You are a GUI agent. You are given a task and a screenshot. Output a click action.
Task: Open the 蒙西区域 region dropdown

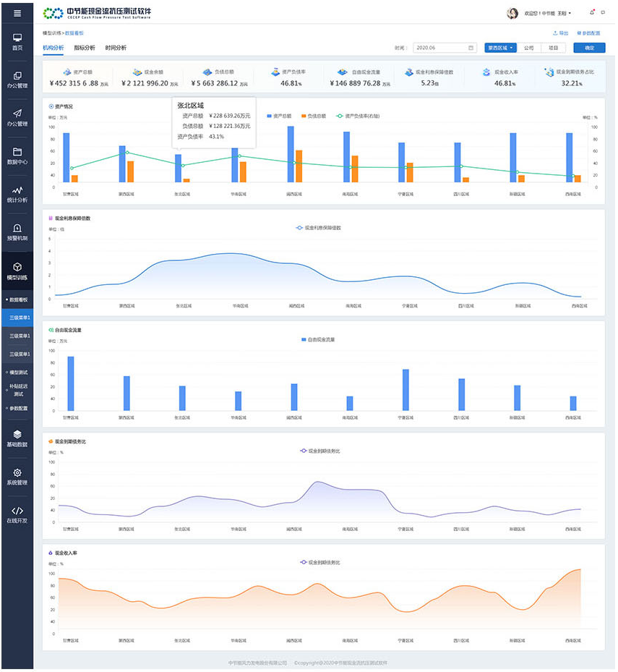coord(500,48)
